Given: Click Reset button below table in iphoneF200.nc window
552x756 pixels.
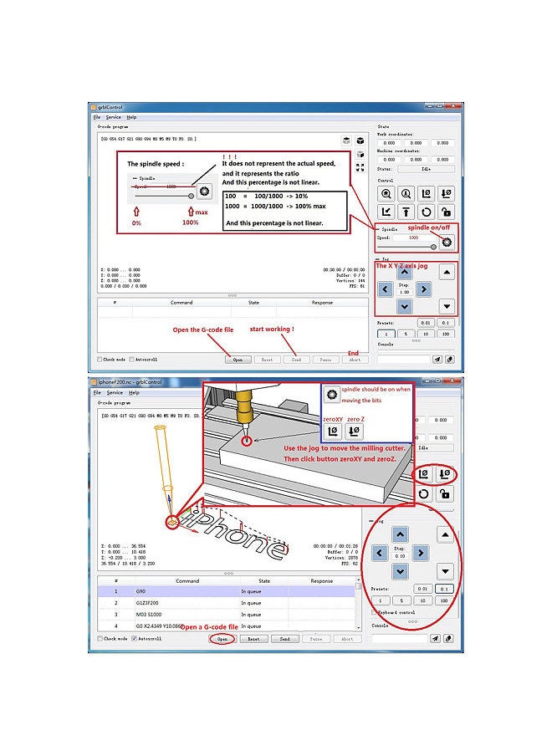Looking at the screenshot, I should [x=253, y=639].
